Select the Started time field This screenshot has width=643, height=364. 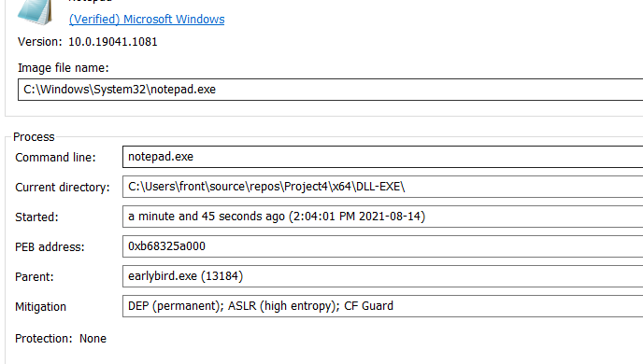(x=382, y=217)
